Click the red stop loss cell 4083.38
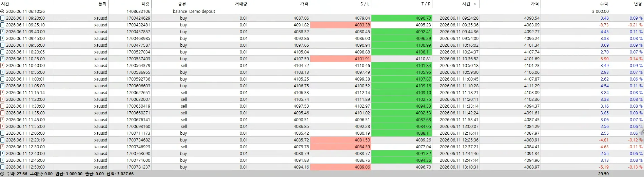The width and height of the screenshot is (644, 177). coord(340,25)
